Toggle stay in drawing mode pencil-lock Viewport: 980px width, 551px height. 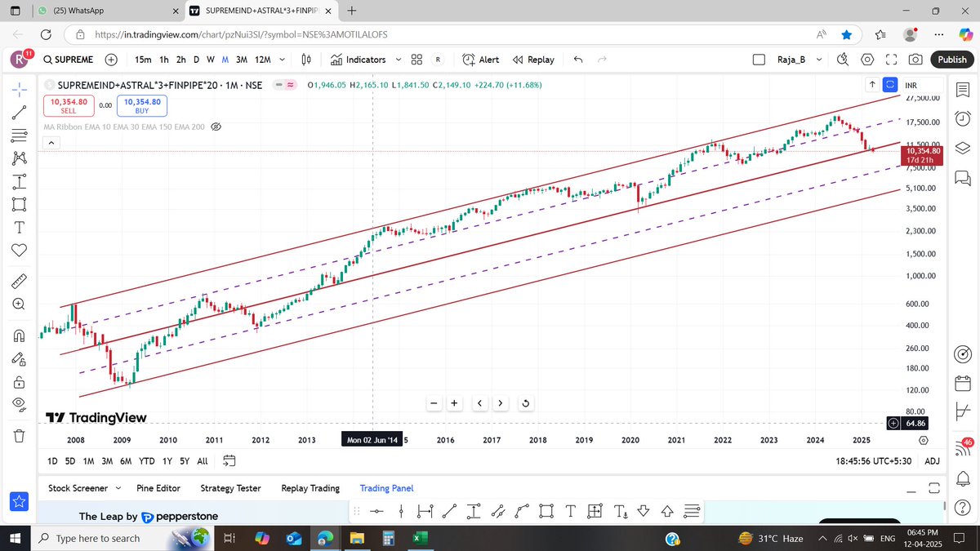click(x=20, y=358)
